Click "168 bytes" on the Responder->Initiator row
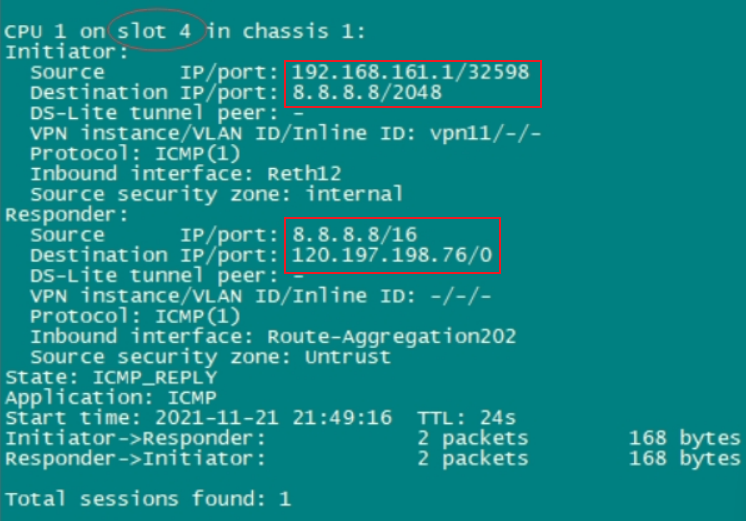Viewport: 746px width, 521px height. point(684,458)
